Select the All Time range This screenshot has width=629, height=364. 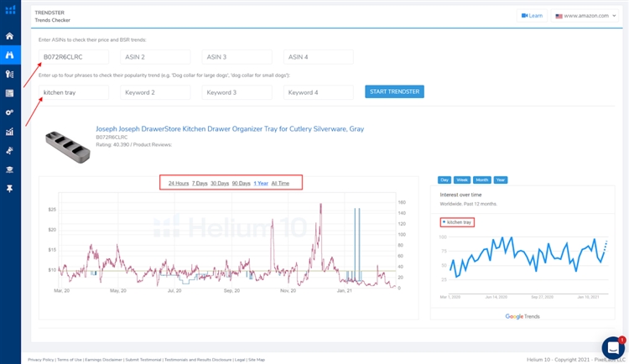point(280,183)
